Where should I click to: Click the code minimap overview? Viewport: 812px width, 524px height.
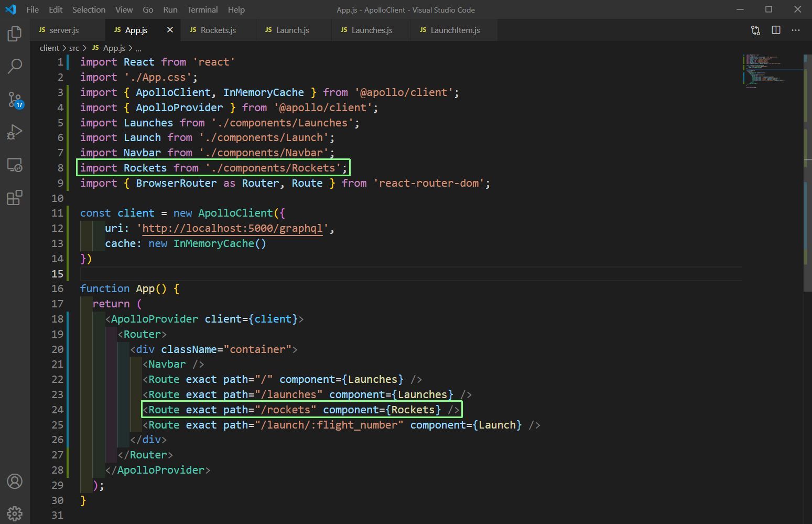tap(772, 71)
